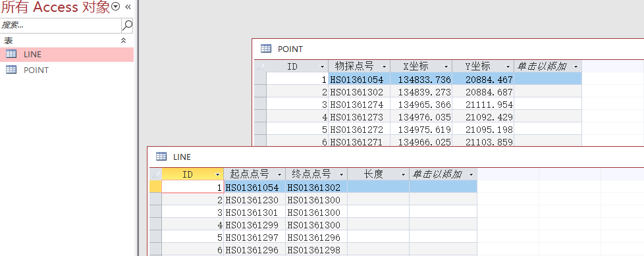Click the LINE window title table icon
Viewport: 644px width, 256px height.
[x=161, y=157]
